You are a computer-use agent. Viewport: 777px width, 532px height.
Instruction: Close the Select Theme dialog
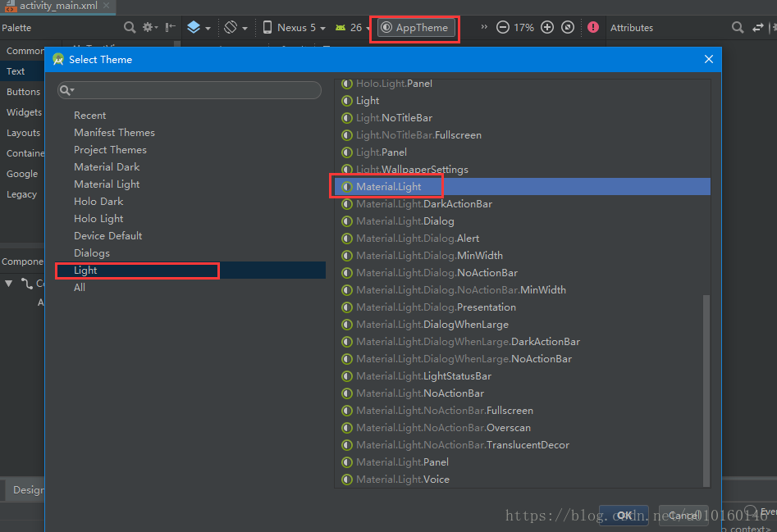pos(709,59)
